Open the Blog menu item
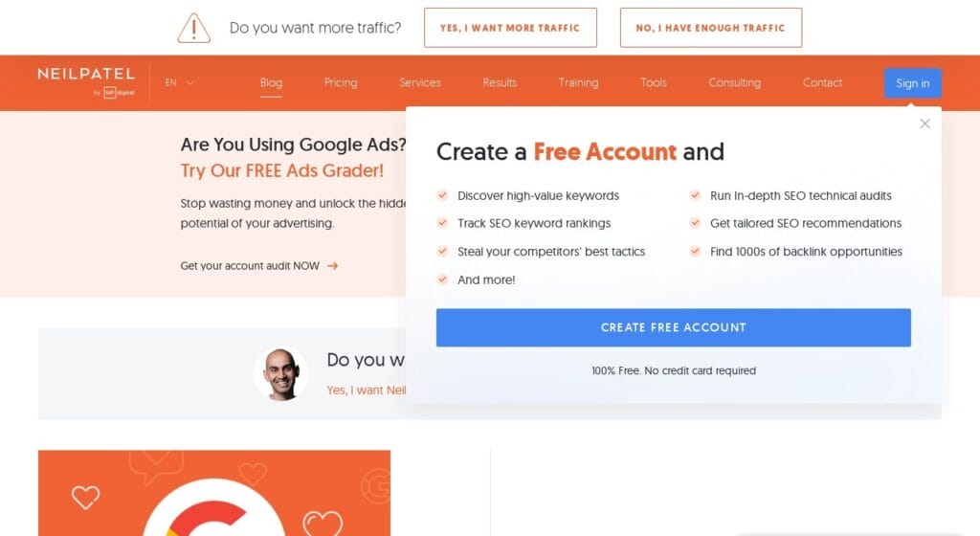The image size is (980, 536). coord(271,82)
